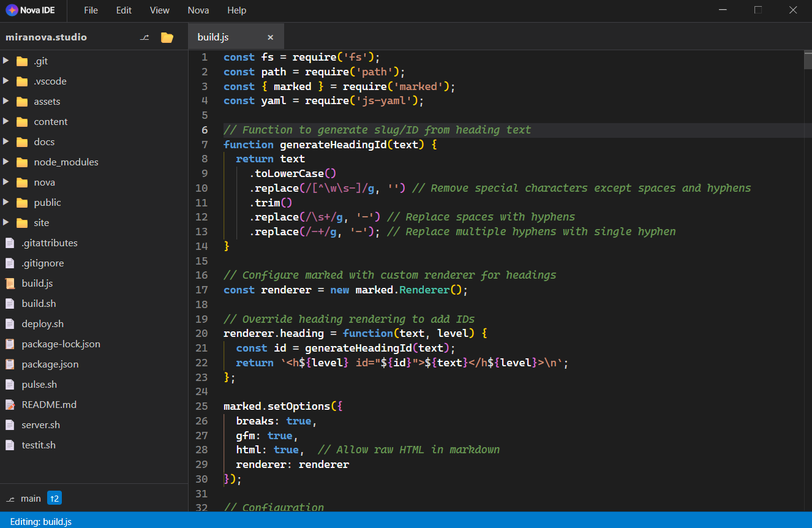The width and height of the screenshot is (812, 528).
Task: Select the branch icon in the status bar
Action: pos(10,498)
